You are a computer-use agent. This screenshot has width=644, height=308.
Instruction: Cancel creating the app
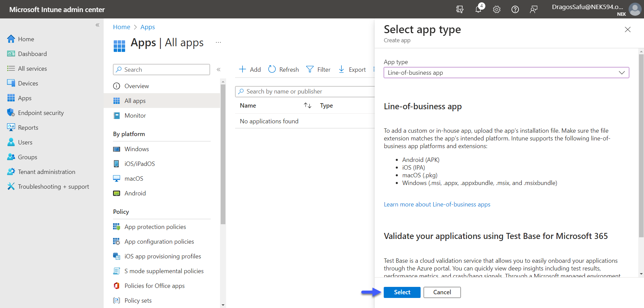442,292
